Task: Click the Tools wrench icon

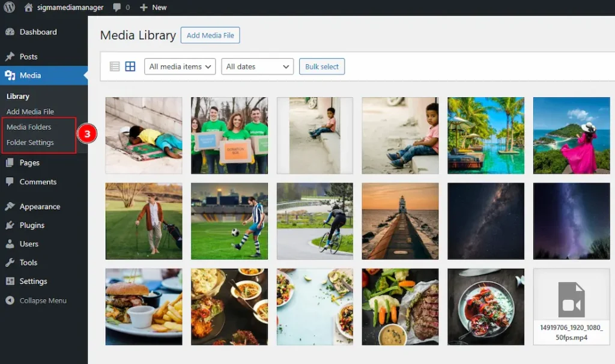Action: pyautogui.click(x=10, y=262)
